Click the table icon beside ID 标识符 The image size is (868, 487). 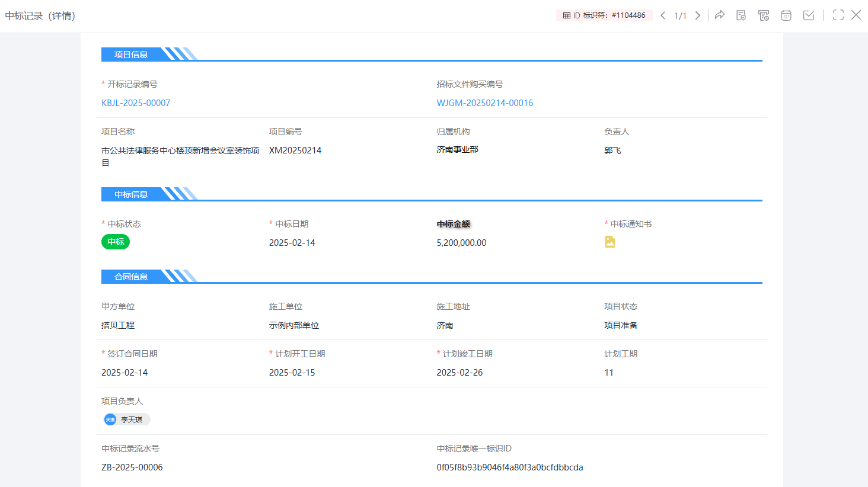(567, 15)
